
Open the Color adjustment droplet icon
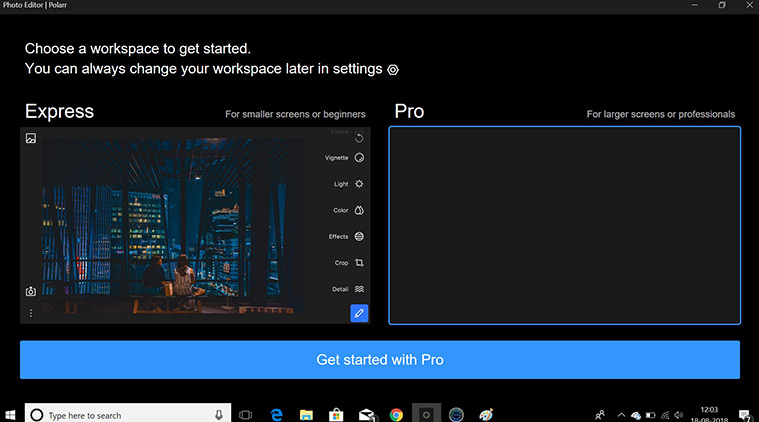[x=359, y=211]
